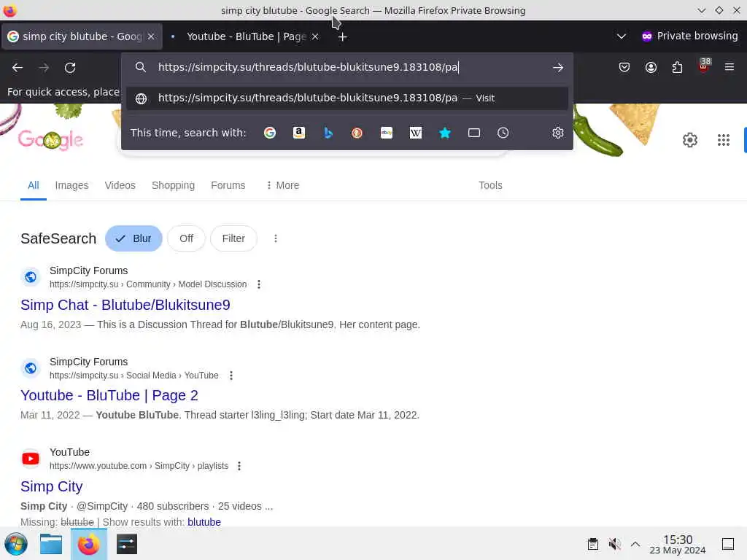Viewport: 747px width, 560px height.
Task: Open search settings gear in the address dropdown
Action: 558,133
